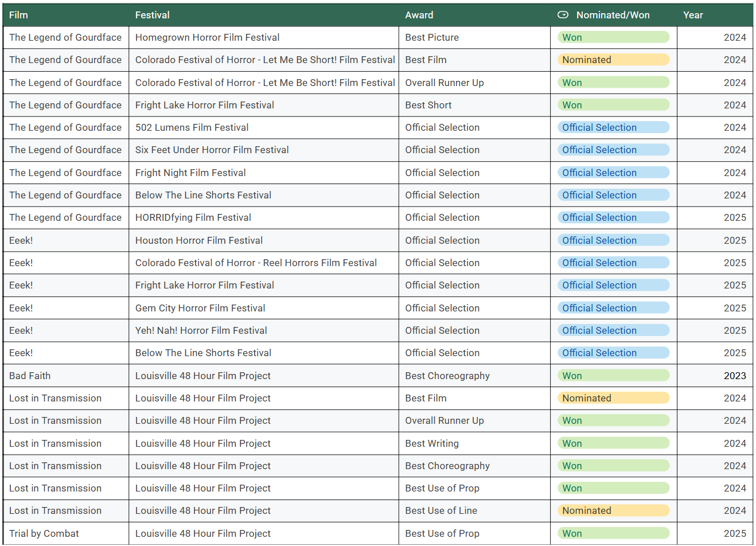Select Louisville 48 Hour Film Project in Bad Faith row
This screenshot has height=546, width=756.
264,376
